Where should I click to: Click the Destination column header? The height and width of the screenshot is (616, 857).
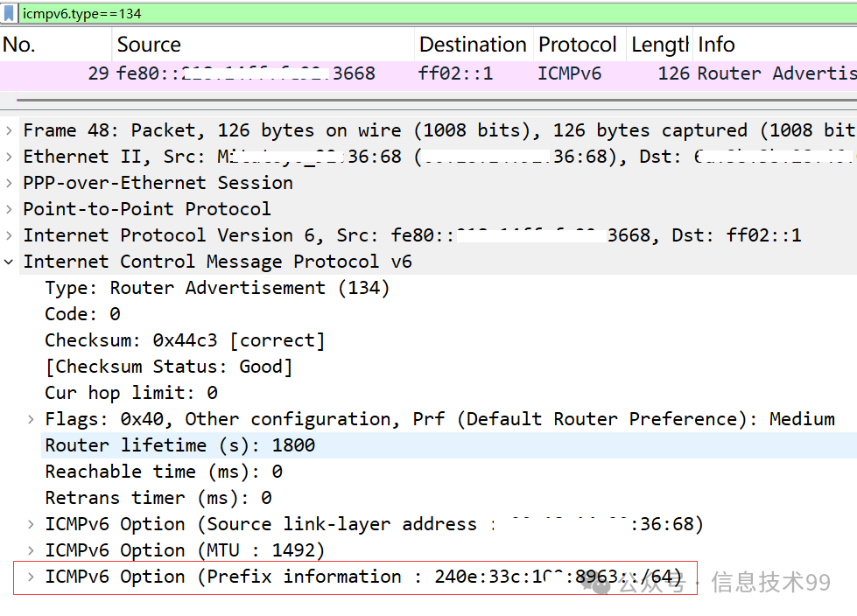click(x=472, y=45)
